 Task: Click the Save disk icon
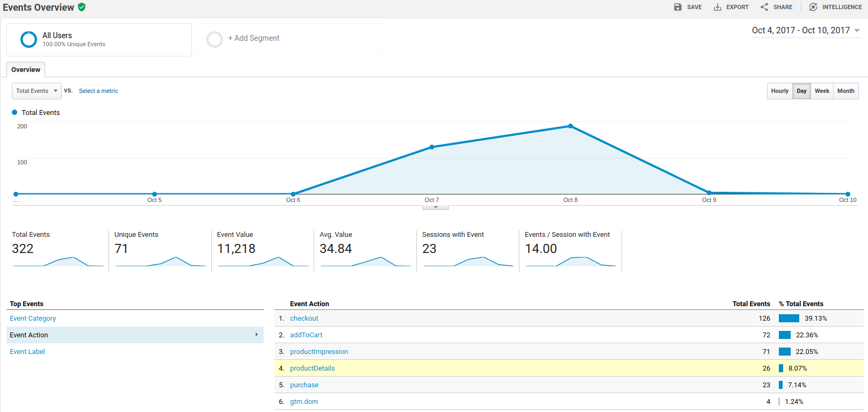click(678, 7)
